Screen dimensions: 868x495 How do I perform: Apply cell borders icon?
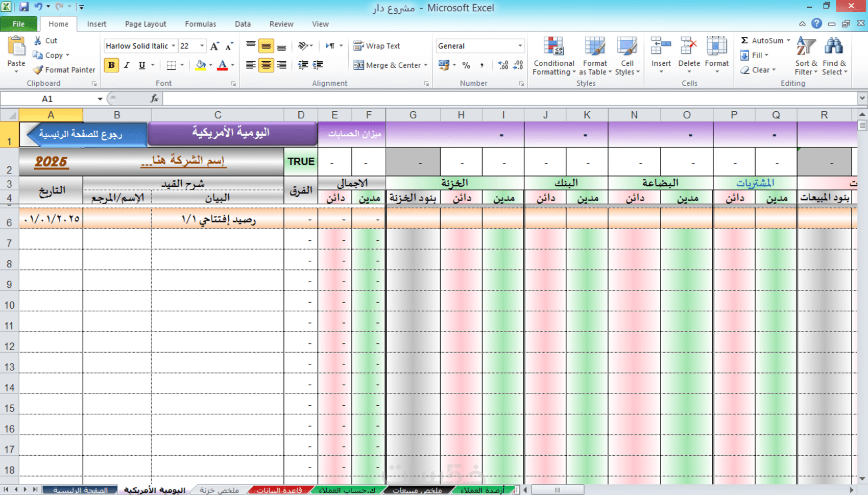171,65
